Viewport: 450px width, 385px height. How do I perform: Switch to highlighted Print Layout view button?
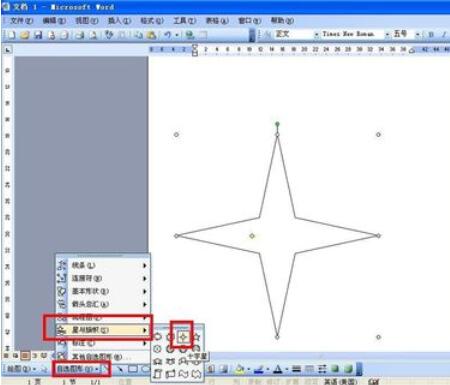25,356
